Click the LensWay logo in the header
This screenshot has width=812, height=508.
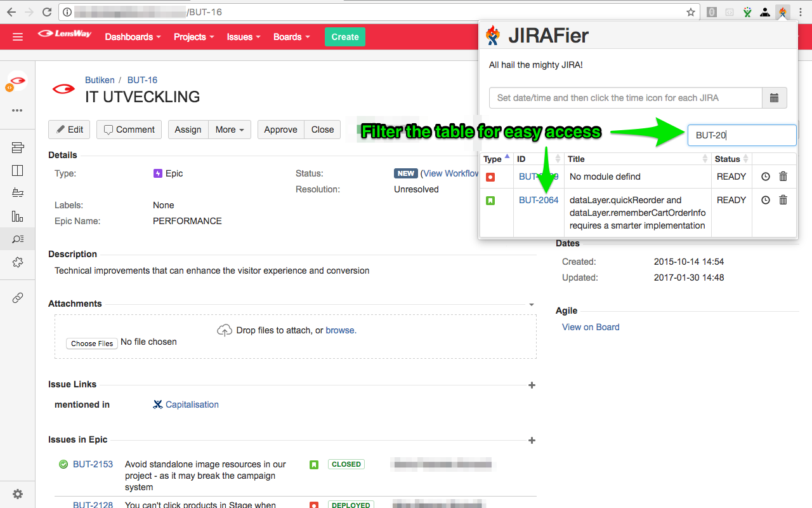tap(65, 34)
